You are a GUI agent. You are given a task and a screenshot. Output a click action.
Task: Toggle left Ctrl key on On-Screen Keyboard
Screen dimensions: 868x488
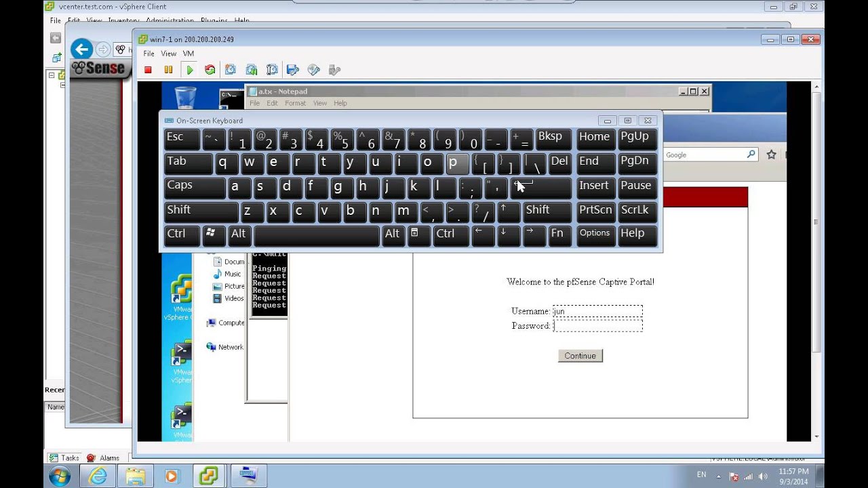[x=182, y=236]
